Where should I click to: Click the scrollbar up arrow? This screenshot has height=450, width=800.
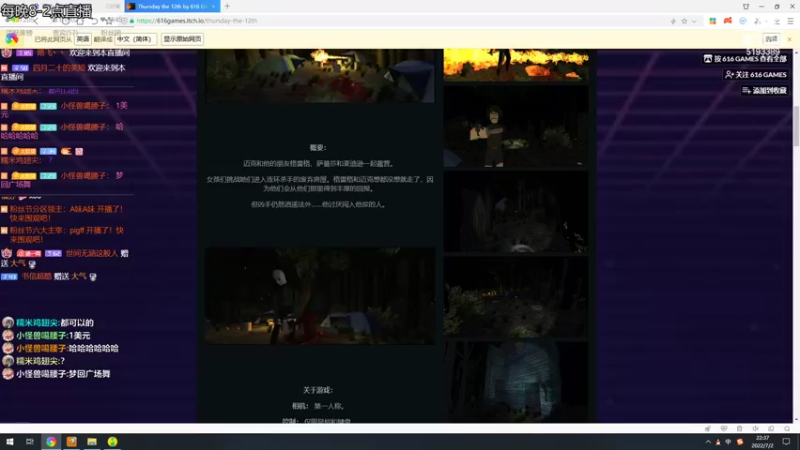click(x=796, y=52)
